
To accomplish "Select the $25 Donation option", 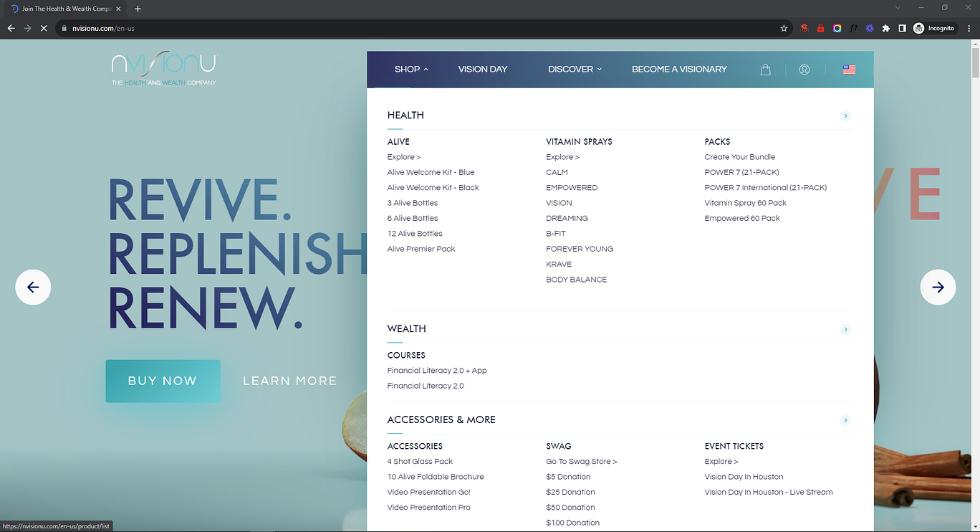I will pyautogui.click(x=570, y=493).
